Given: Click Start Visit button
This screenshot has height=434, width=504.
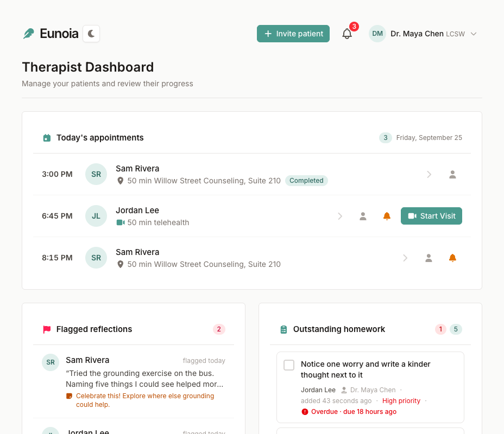Looking at the screenshot, I should [x=431, y=216].
